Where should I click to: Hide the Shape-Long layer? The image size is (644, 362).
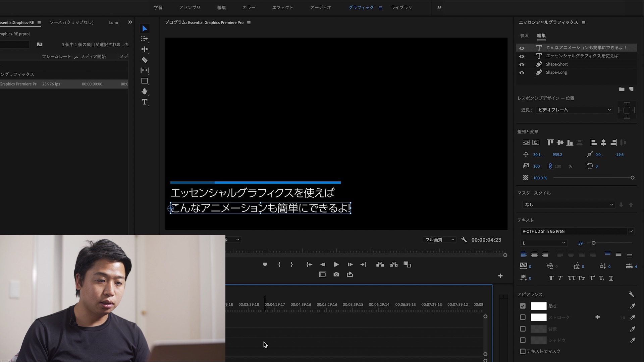(x=522, y=73)
